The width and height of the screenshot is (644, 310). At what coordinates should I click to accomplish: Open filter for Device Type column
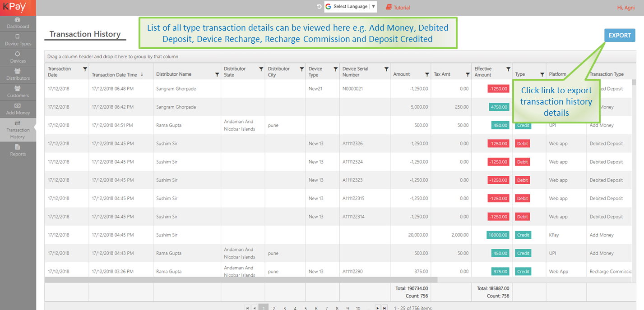click(x=335, y=69)
